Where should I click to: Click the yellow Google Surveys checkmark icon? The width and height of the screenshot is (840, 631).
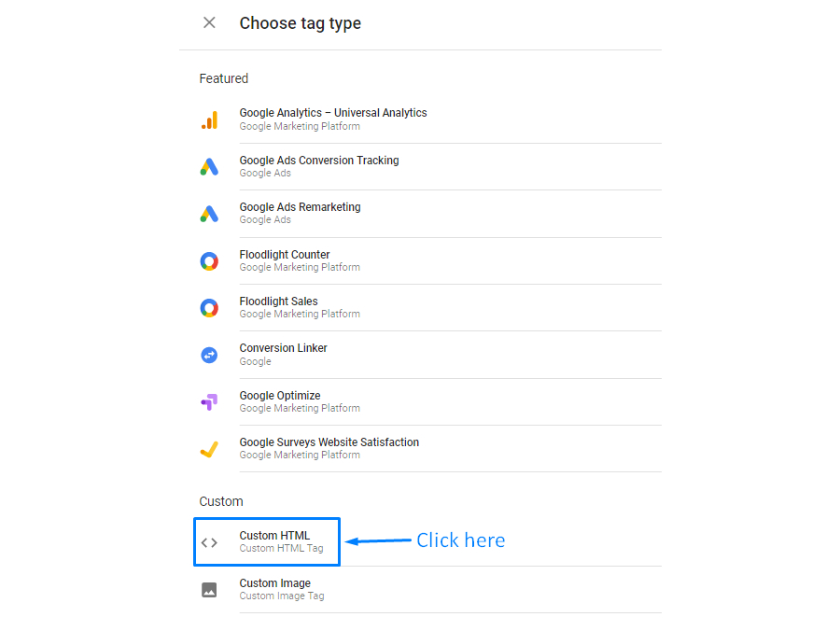209,449
